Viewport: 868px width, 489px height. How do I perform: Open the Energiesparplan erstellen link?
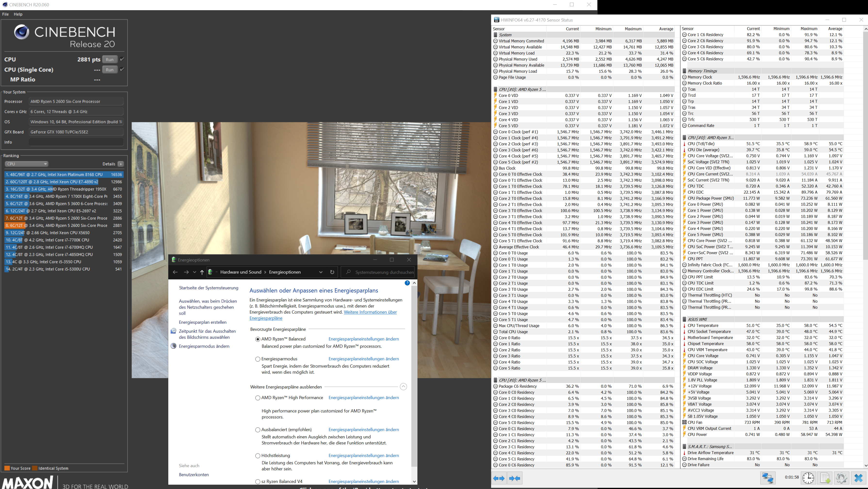(x=203, y=322)
